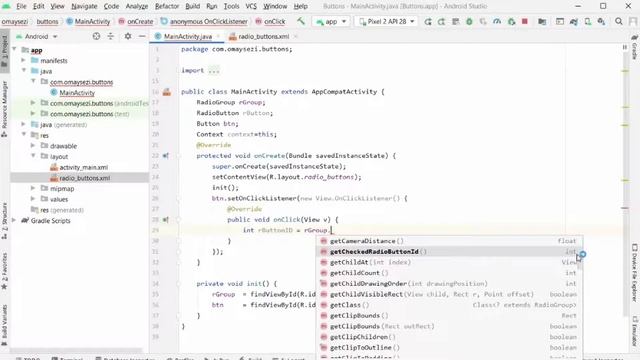Expand the Gradle Scripts node
Viewport: 640px width, 360px height.
[15, 220]
